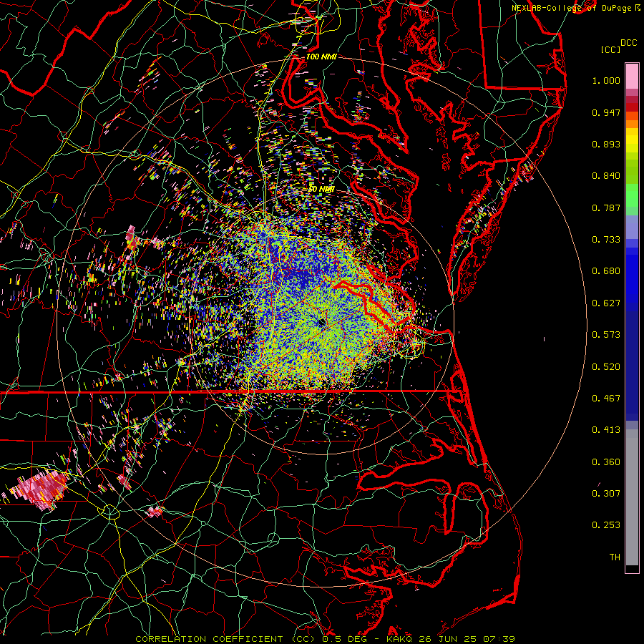This screenshot has width=644, height=644.
Task: Click the 100 NMI range ring label
Action: [321, 57]
